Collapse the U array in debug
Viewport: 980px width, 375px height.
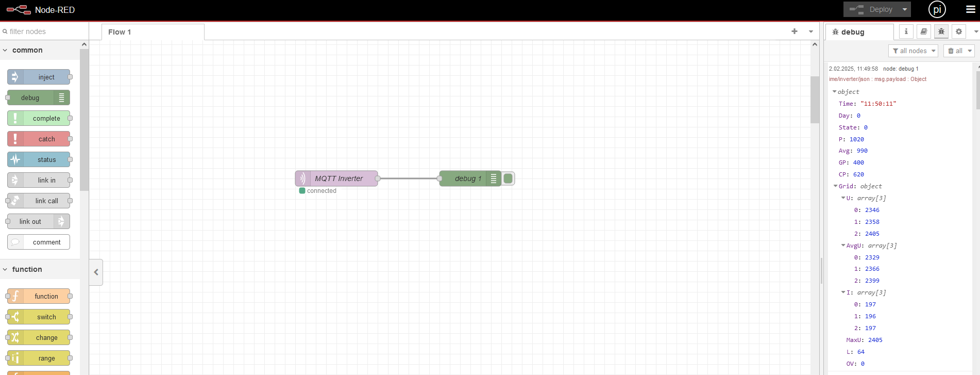pyautogui.click(x=843, y=198)
